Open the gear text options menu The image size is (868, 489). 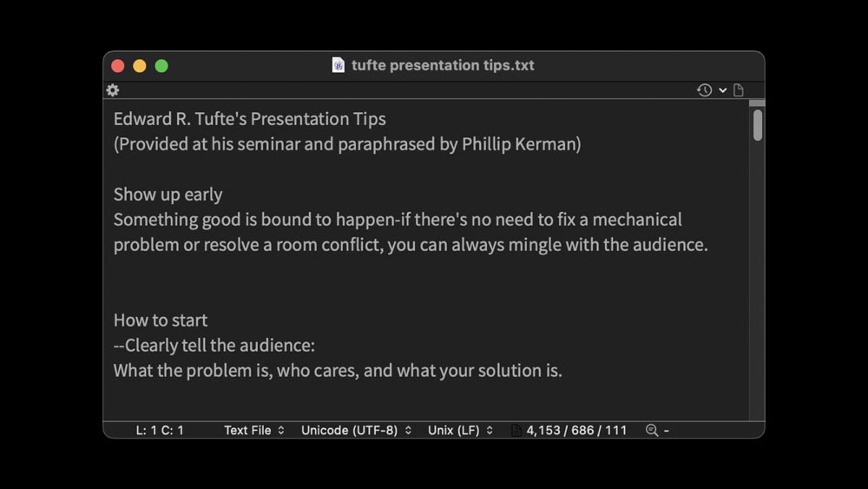[x=113, y=90]
